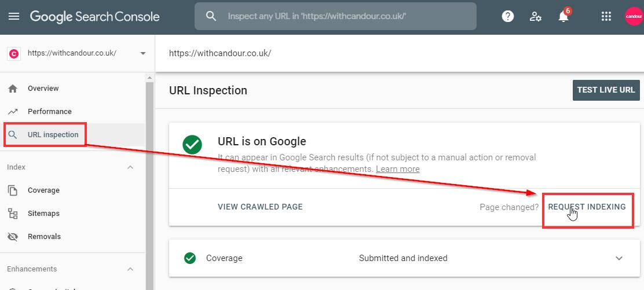Collapse the Enhancements section
Image resolution: width=644 pixels, height=290 pixels.
(130, 269)
